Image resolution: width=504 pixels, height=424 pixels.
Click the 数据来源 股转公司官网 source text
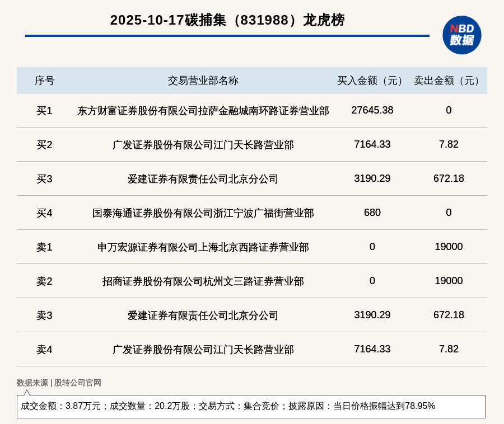[59, 383]
